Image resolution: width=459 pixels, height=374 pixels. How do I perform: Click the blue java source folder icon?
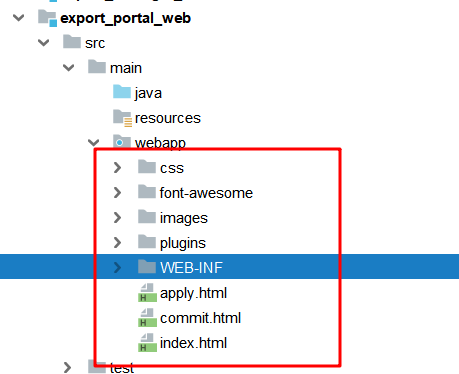tap(122, 92)
